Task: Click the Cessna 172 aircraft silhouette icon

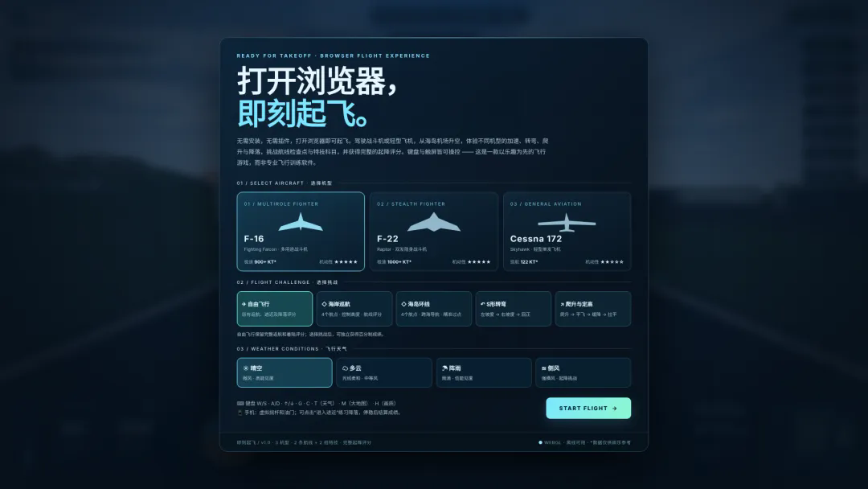Action: [567, 223]
